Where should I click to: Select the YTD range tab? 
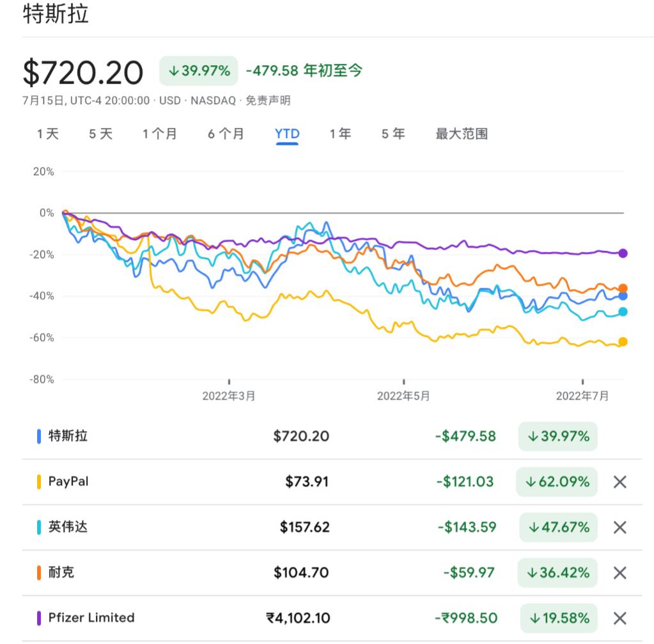(287, 134)
